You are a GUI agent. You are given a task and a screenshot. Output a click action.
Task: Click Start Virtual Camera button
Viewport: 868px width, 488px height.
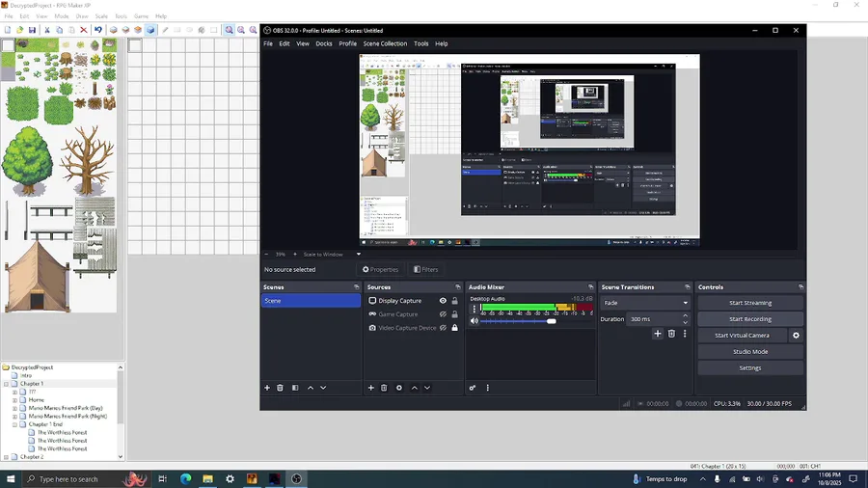tap(742, 336)
